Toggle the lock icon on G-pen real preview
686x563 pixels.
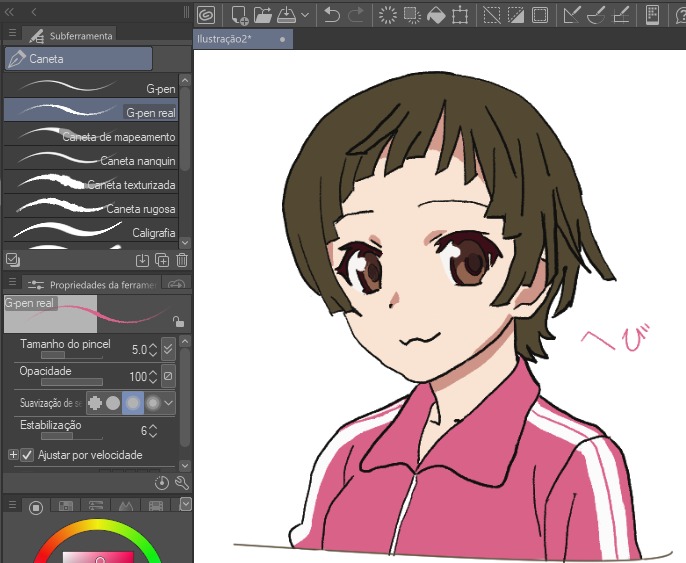[178, 322]
